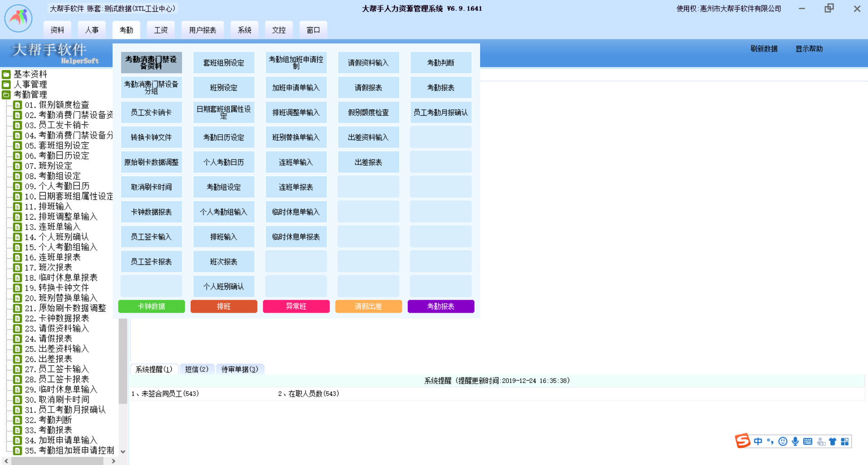The image size is (868, 465).
Task: Open the Sogou toolbox grid icon
Action: pyautogui.click(x=844, y=442)
